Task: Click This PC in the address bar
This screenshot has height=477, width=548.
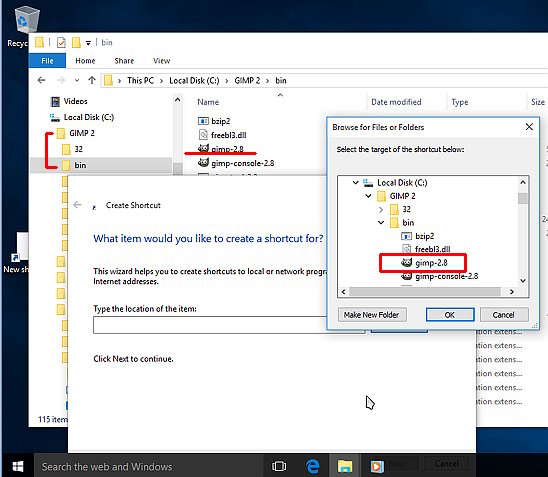Action: pyautogui.click(x=140, y=80)
